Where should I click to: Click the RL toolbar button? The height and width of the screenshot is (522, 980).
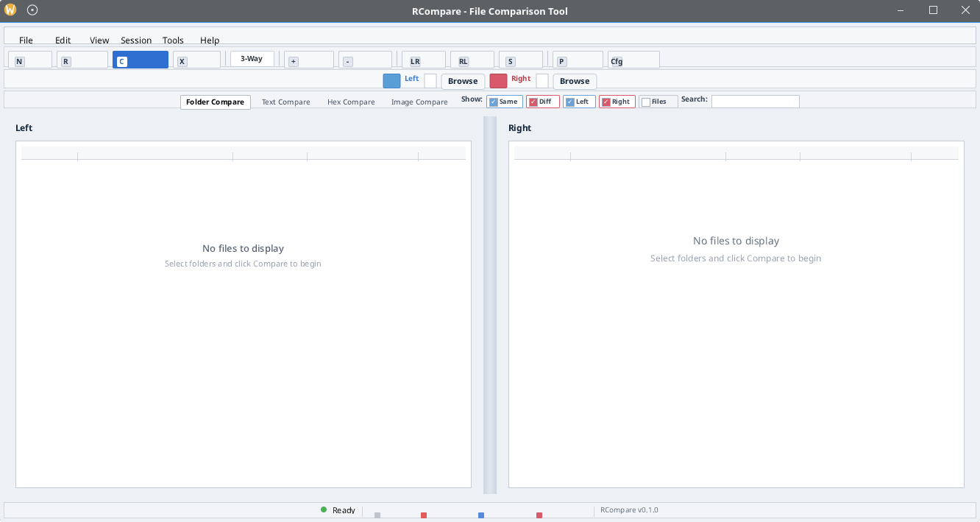[x=472, y=60]
